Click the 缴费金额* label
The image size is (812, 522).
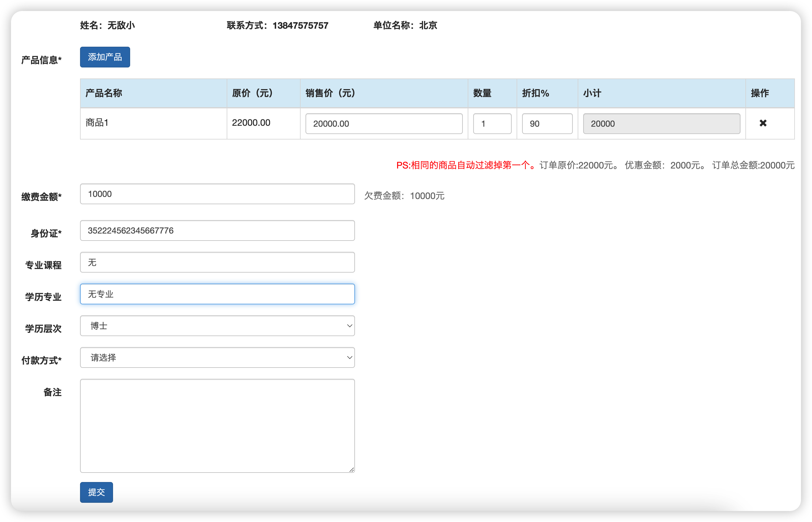pyautogui.click(x=41, y=197)
